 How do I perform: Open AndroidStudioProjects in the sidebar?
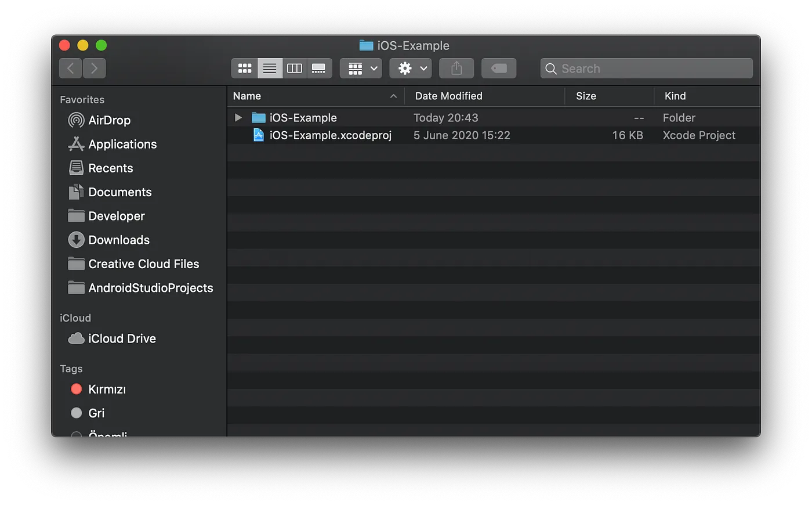(140, 288)
